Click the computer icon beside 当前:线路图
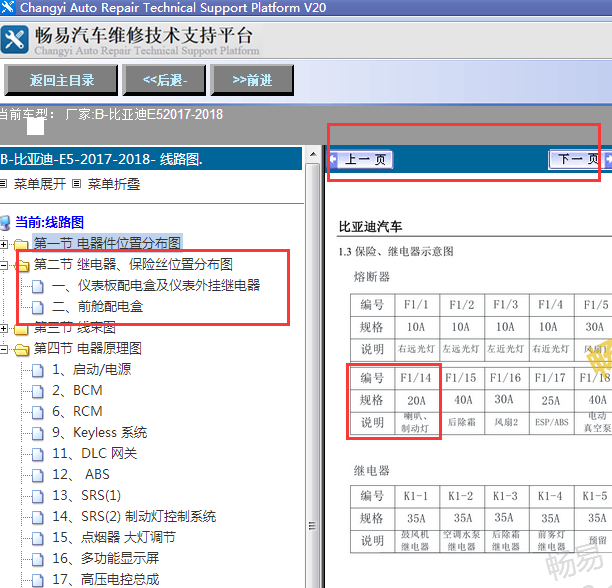Image resolution: width=612 pixels, height=588 pixels. pyautogui.click(x=5, y=222)
